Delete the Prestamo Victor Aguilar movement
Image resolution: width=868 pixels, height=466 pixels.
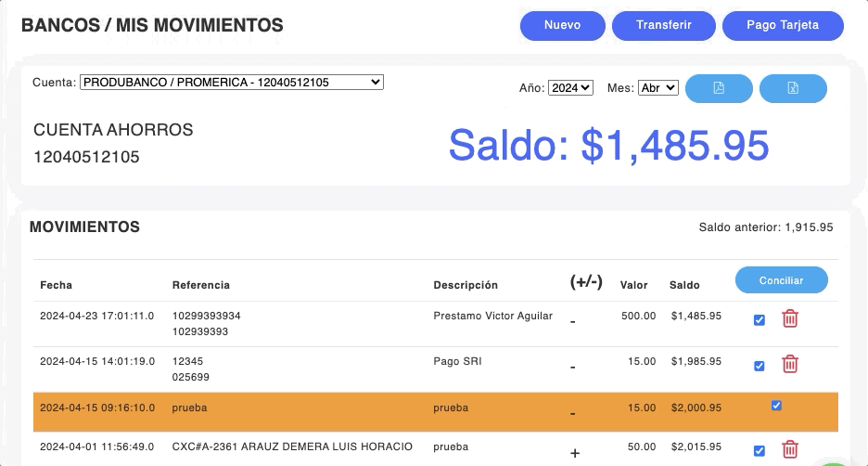790,319
